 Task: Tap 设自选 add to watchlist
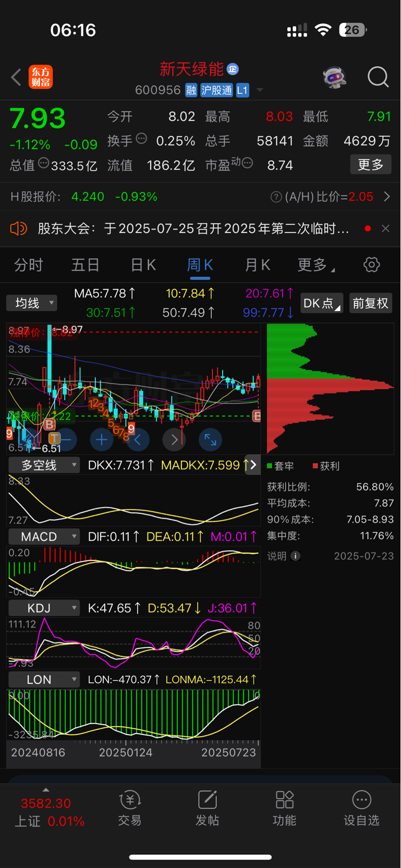[x=361, y=808]
